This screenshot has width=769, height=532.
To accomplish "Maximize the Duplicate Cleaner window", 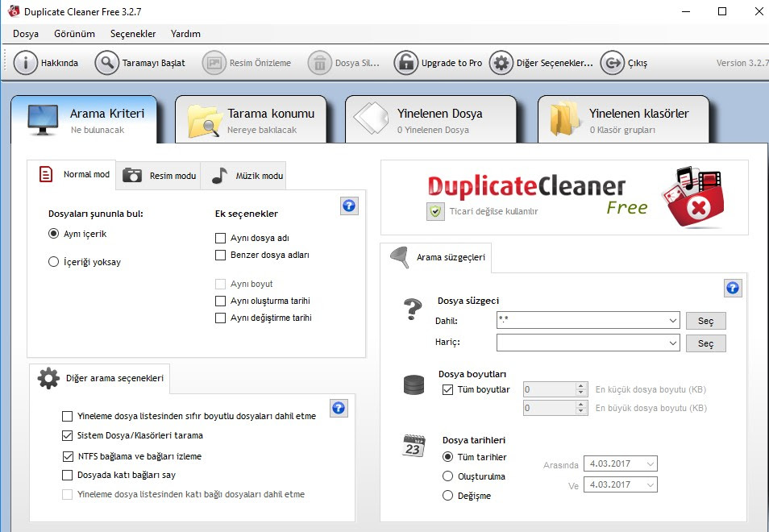I will click(722, 11).
